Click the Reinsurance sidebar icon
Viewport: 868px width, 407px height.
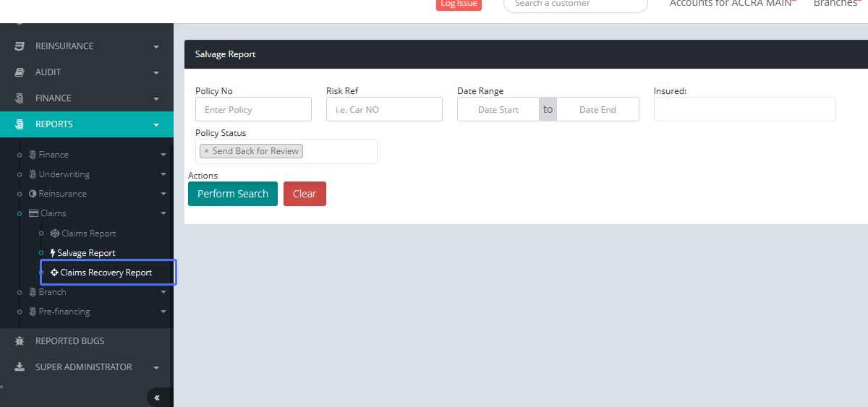[x=20, y=46]
